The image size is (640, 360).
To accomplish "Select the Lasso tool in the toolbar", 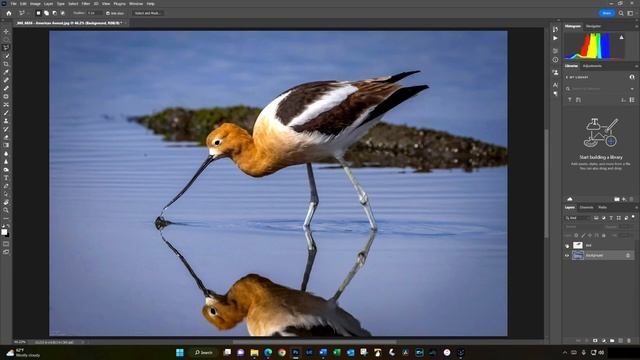I will (x=6, y=48).
